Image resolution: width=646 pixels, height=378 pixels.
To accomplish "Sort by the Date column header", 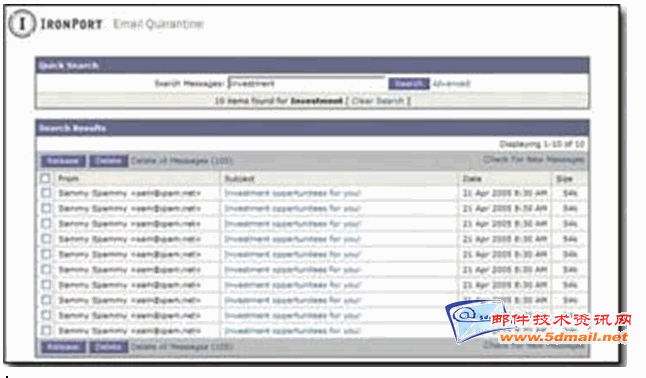I will [x=472, y=178].
